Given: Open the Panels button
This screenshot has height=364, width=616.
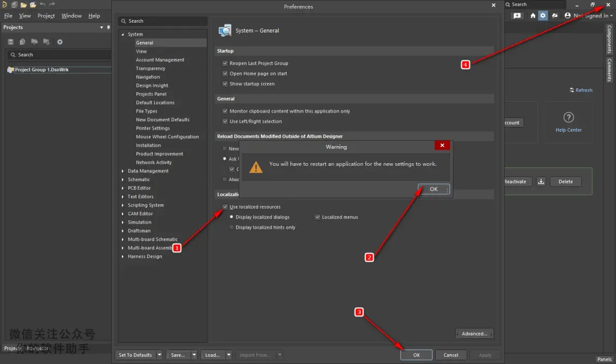Looking at the screenshot, I should (x=604, y=359).
